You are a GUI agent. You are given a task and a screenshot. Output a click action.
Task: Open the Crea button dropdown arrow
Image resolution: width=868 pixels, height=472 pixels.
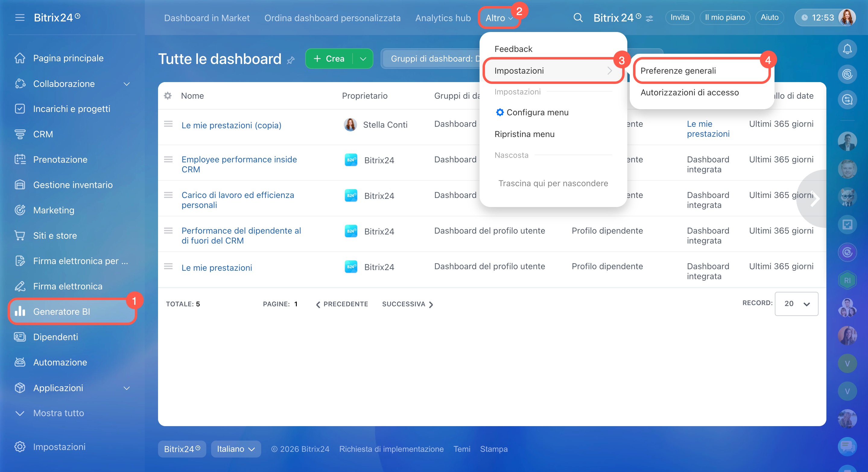(x=363, y=59)
